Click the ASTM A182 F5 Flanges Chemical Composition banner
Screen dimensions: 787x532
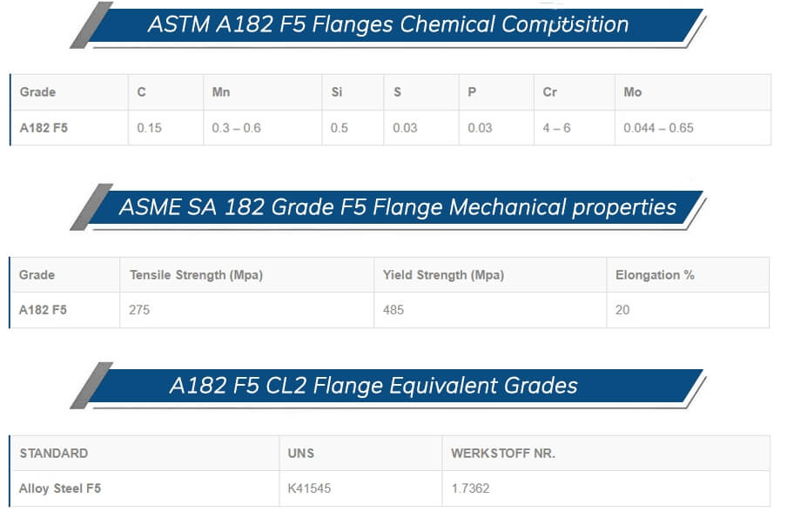[x=387, y=24]
